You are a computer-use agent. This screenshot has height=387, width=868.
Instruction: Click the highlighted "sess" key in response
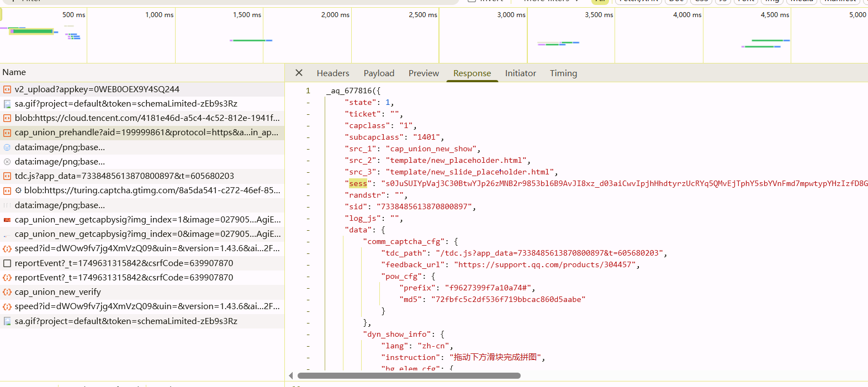tap(358, 184)
